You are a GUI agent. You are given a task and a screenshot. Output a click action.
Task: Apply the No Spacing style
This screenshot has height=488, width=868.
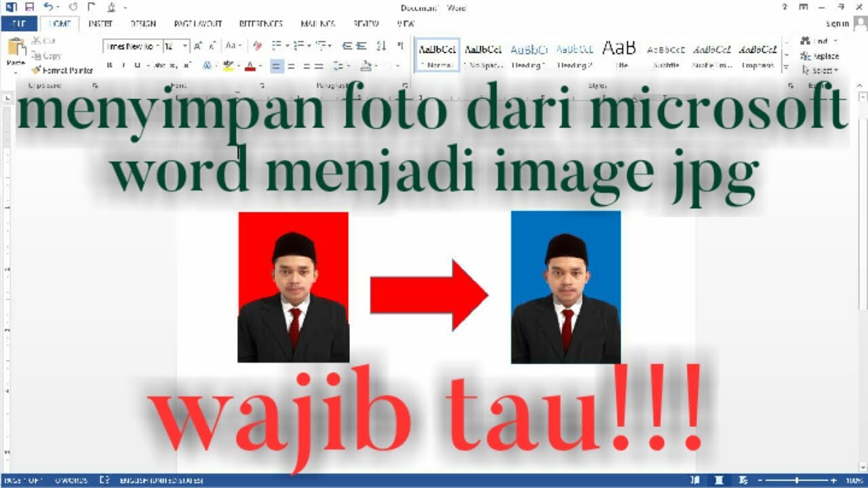coord(483,56)
